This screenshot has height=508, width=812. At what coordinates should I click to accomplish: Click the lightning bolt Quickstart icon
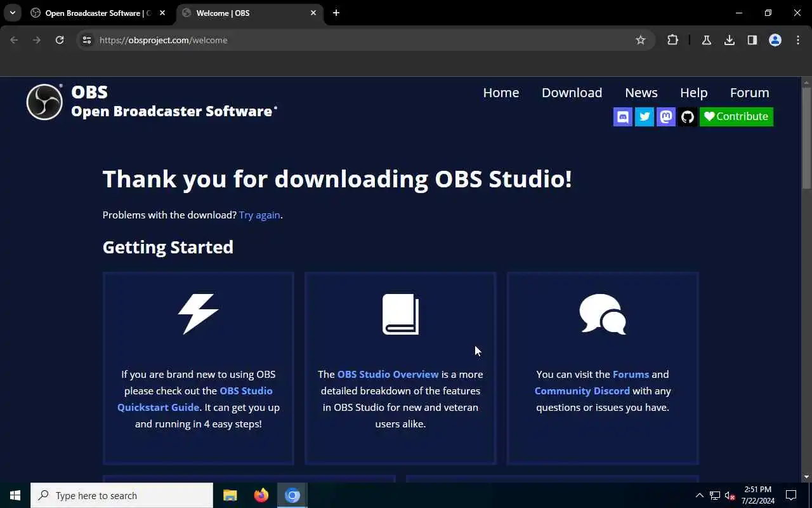point(198,314)
